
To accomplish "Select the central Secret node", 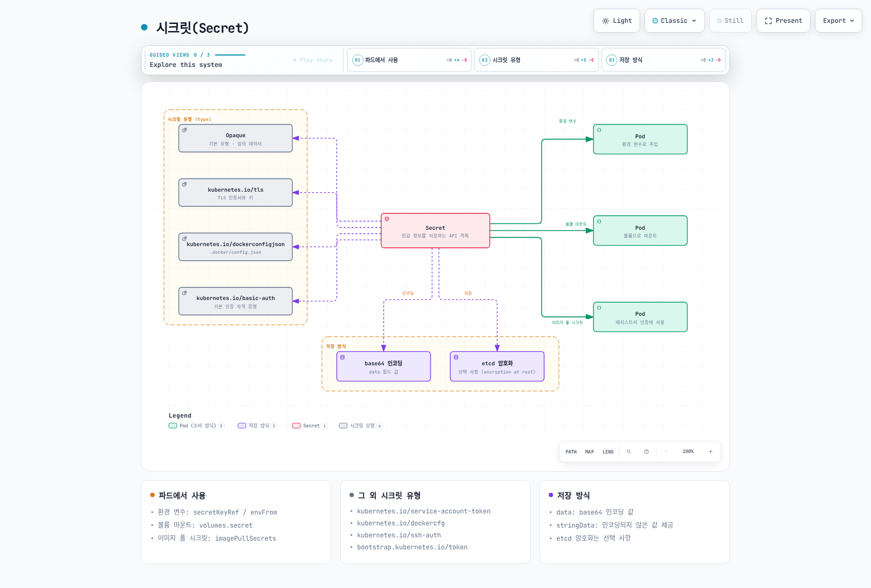I will pyautogui.click(x=436, y=231).
